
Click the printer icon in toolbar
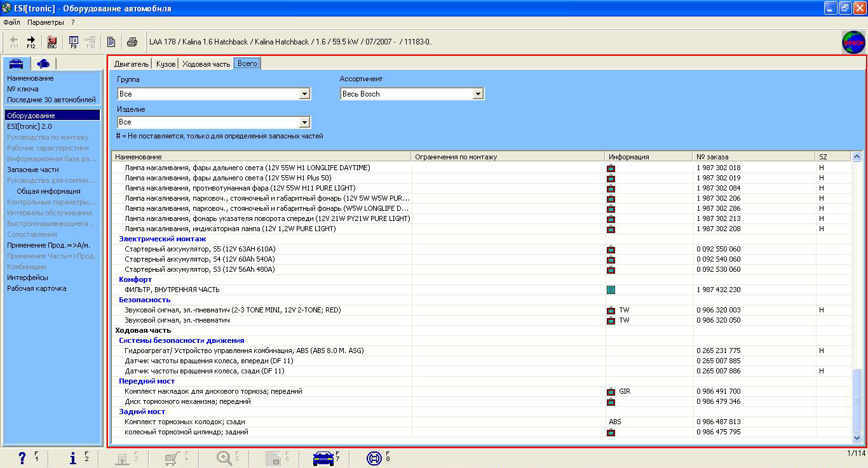coord(132,43)
